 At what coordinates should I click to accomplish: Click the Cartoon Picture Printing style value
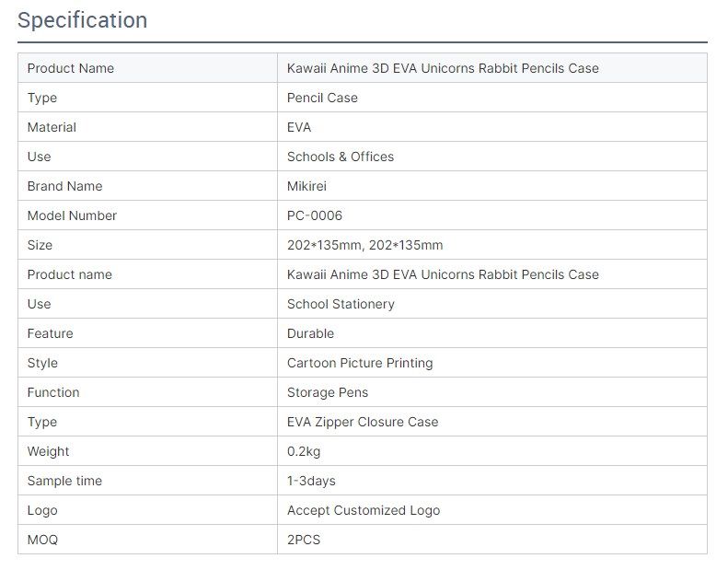(x=360, y=363)
